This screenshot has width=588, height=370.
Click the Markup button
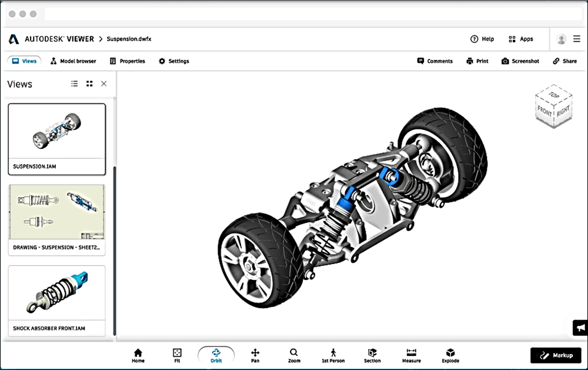point(556,355)
